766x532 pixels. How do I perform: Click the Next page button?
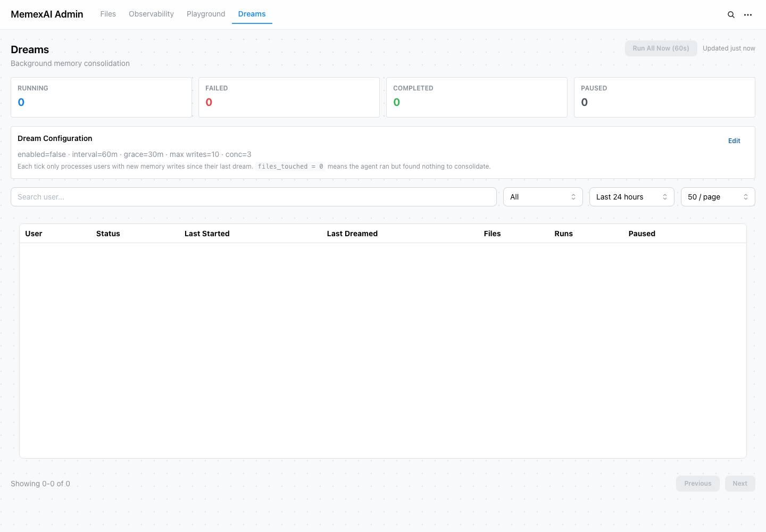click(x=740, y=484)
